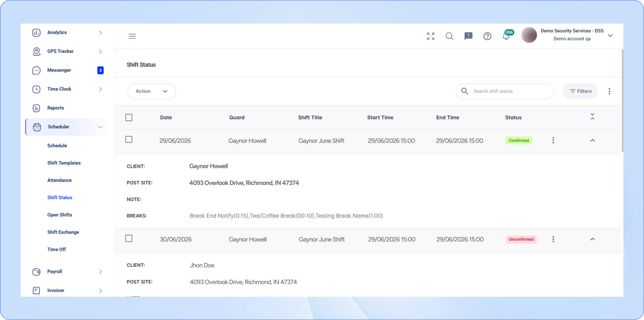The height and width of the screenshot is (320, 644).
Task: Expand the Payroll submenu chevron
Action: [x=101, y=272]
